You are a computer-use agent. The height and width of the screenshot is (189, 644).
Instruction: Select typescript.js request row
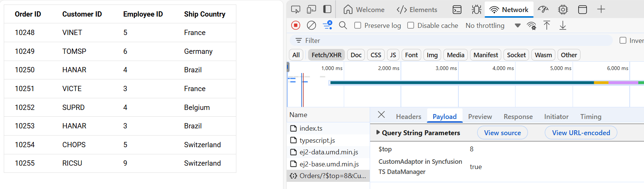328,140
